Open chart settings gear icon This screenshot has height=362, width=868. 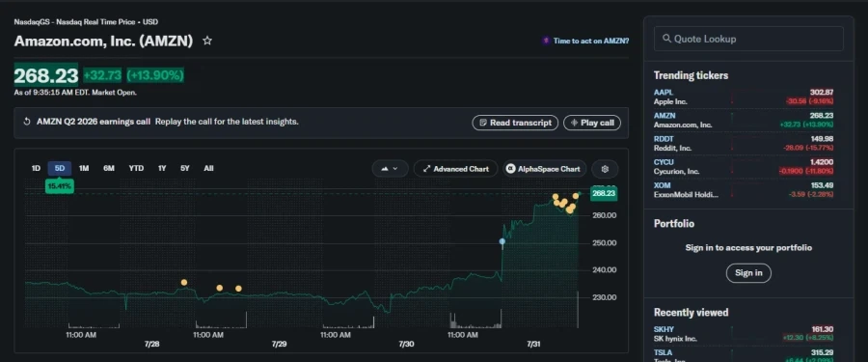tap(605, 169)
